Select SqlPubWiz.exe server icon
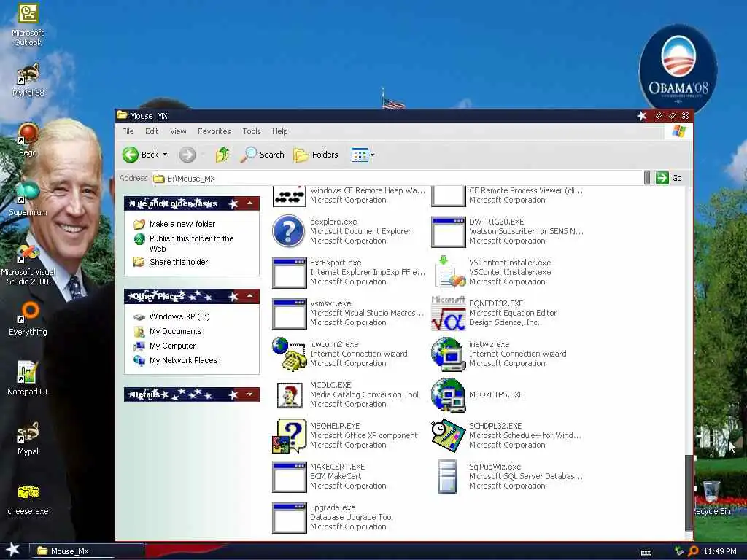 pos(448,476)
